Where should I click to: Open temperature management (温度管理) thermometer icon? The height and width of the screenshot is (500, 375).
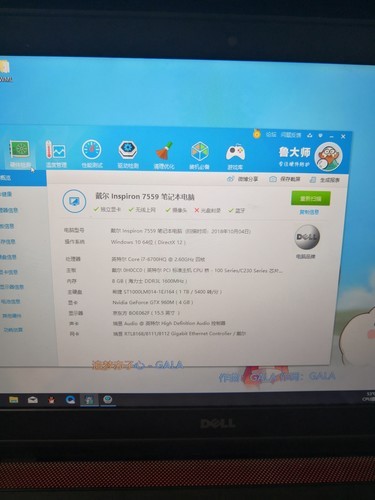(56, 154)
